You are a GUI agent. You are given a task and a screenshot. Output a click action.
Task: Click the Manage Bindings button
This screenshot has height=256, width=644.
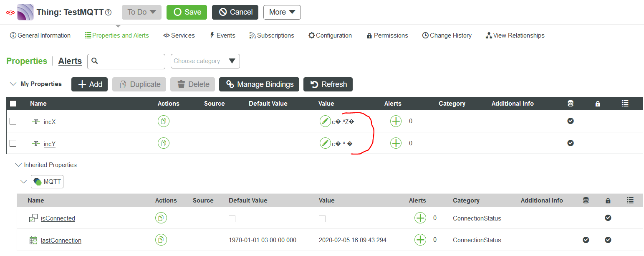[x=259, y=84]
